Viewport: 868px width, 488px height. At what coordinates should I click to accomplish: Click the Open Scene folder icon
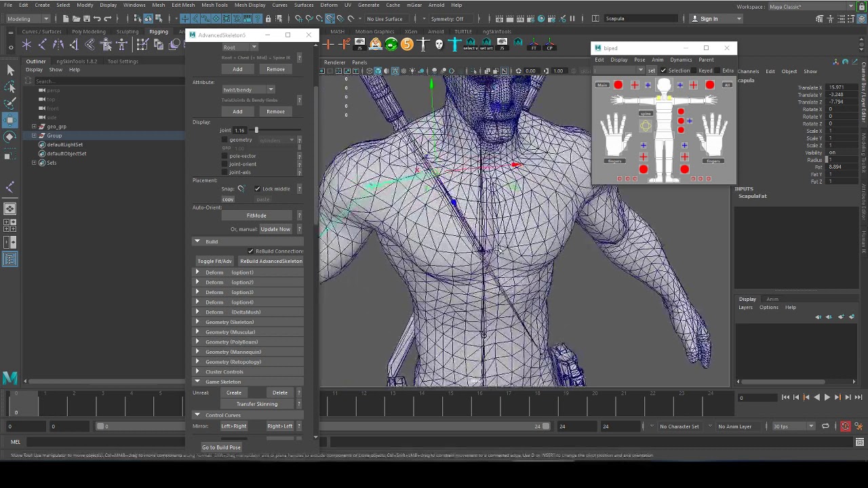point(77,18)
